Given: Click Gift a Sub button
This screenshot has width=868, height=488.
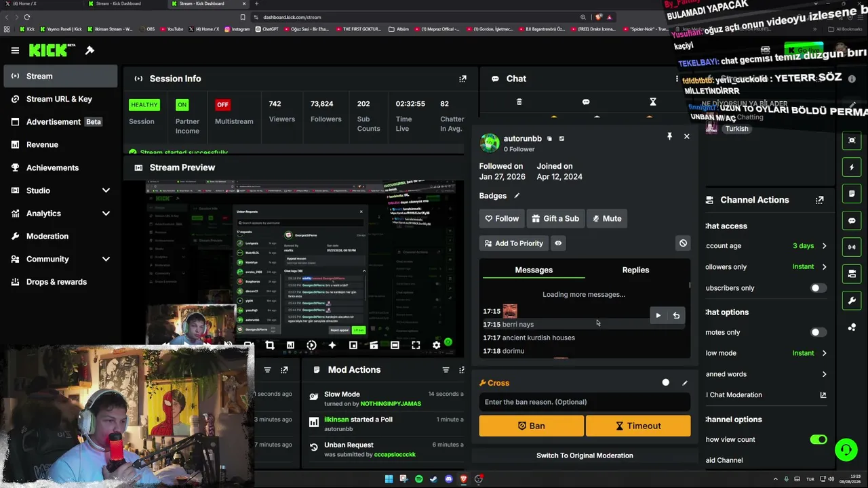Looking at the screenshot, I should (x=555, y=218).
